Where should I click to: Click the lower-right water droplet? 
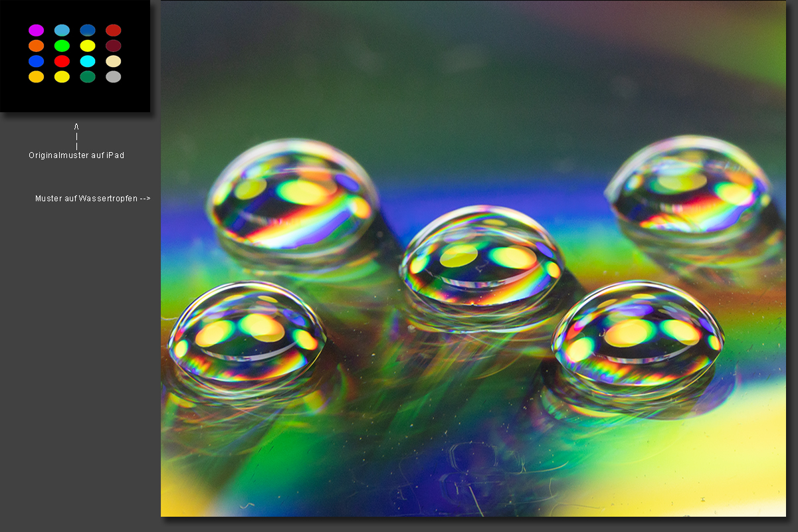point(638,334)
